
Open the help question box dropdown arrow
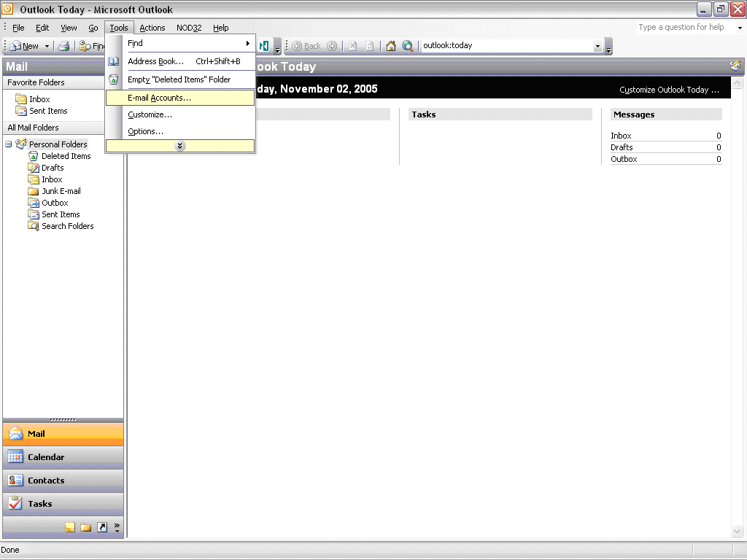pos(740,28)
